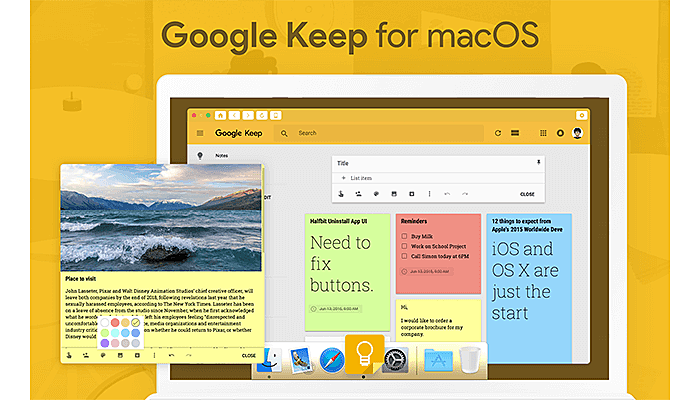
Task: Toggle the color palette on the Place to visit note
Action: [103, 355]
